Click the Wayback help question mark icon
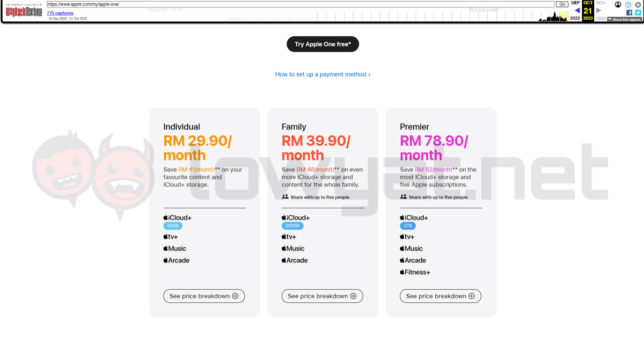The width and height of the screenshot is (644, 343). click(x=628, y=5)
